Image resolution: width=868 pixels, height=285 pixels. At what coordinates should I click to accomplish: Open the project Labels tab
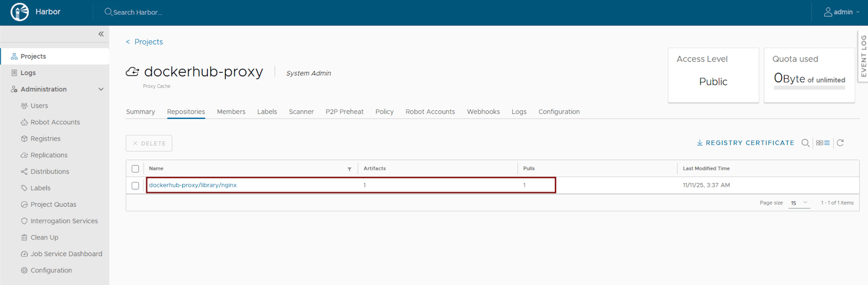[267, 112]
